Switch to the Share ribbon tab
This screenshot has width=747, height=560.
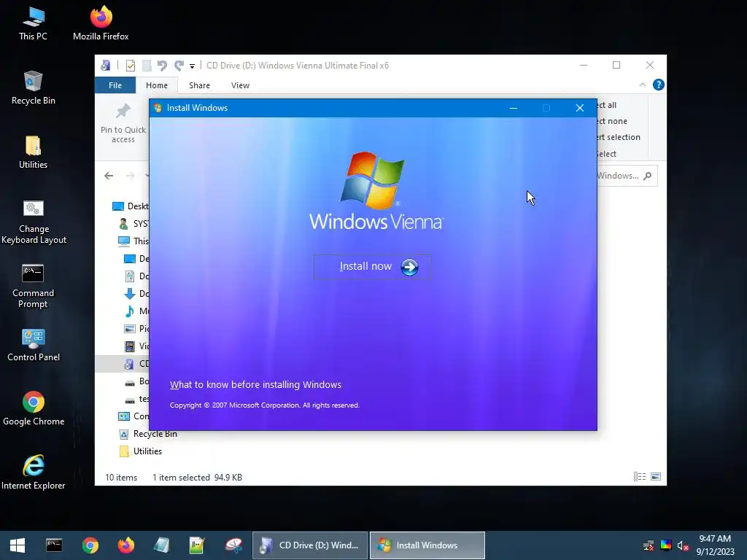pos(199,85)
